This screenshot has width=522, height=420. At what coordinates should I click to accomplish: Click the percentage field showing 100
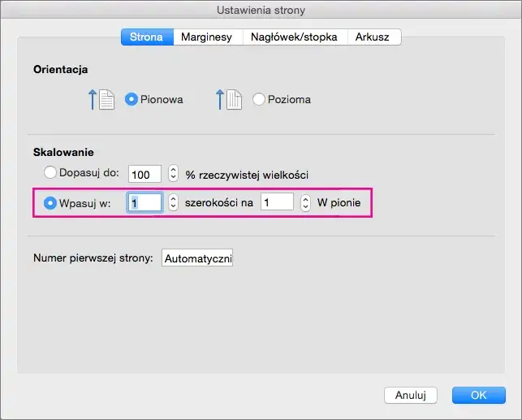pyautogui.click(x=145, y=174)
